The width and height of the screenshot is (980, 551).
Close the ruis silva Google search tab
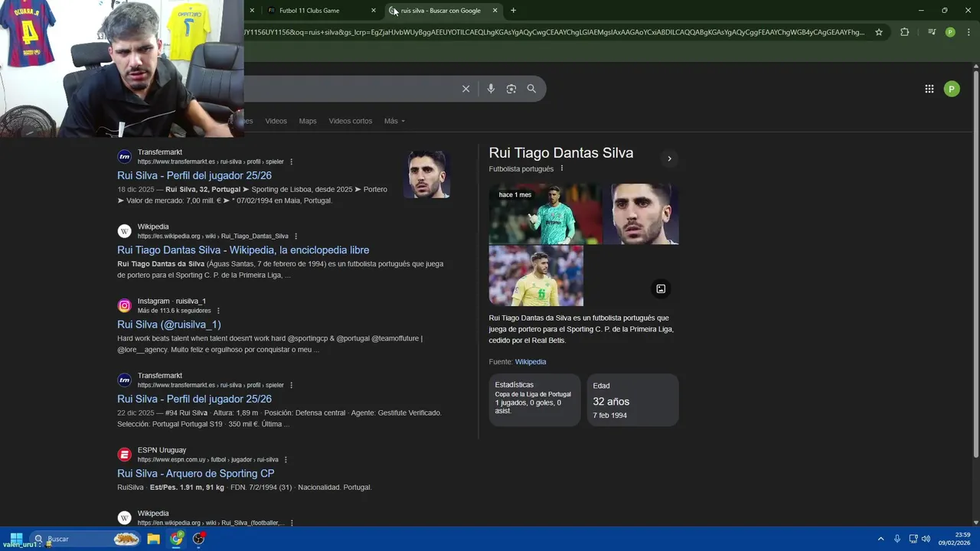tap(495, 11)
